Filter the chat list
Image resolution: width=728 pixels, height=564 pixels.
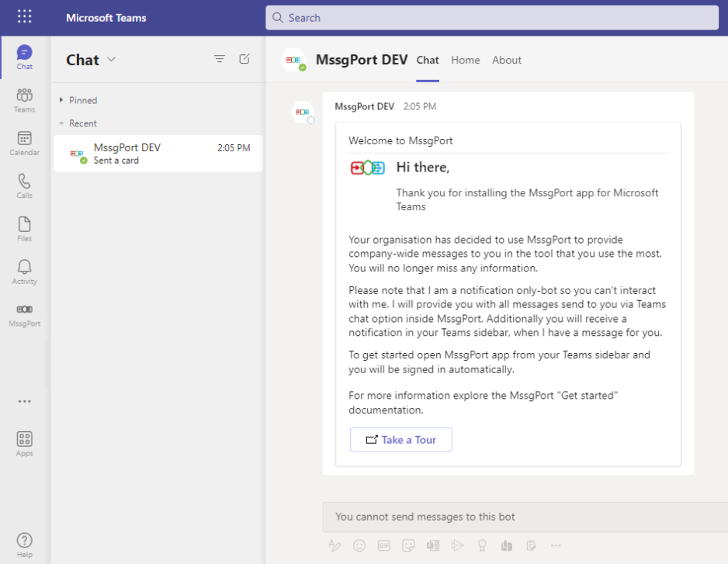click(x=220, y=58)
